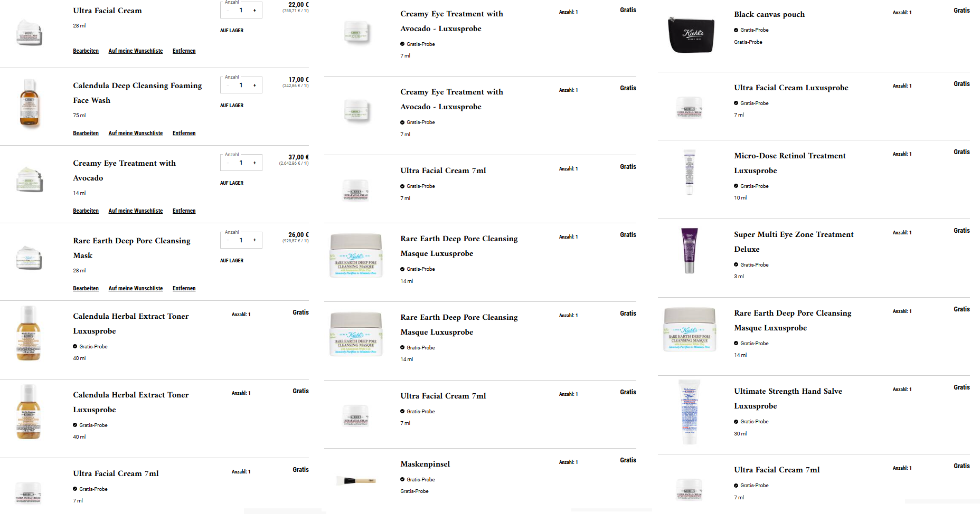Click quantity field of Calendula Deep Cleansing Face Wash
Screen dimensions: 980x522
point(241,85)
